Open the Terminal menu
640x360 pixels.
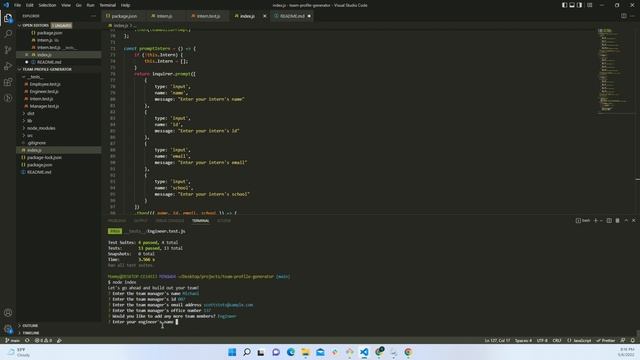coord(107,5)
